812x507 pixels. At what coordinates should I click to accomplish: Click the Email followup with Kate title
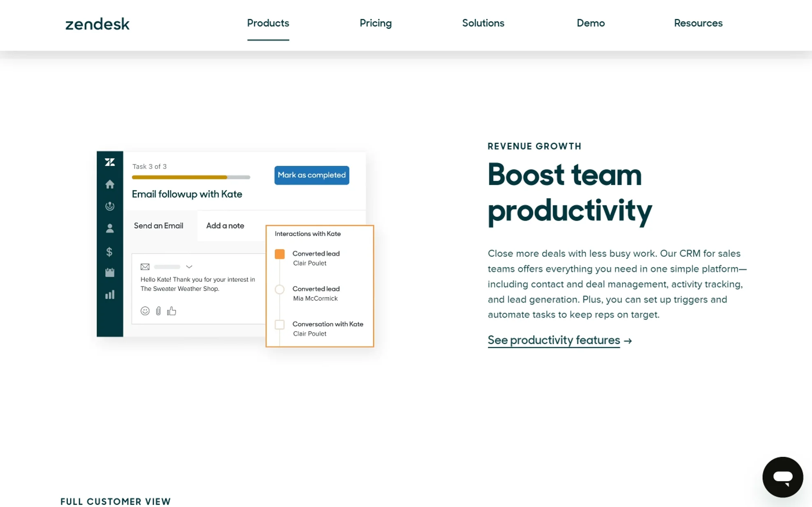pyautogui.click(x=187, y=194)
